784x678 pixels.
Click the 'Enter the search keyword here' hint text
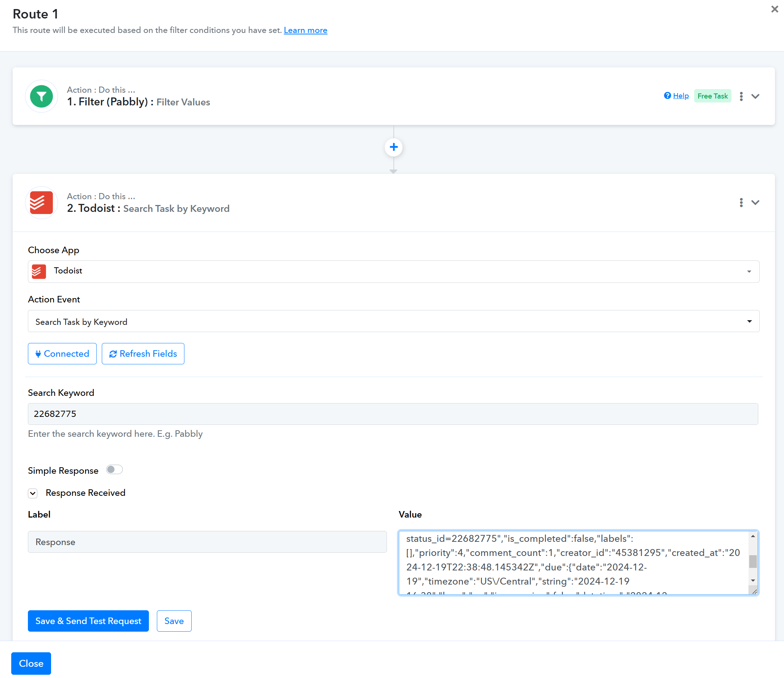tap(116, 434)
